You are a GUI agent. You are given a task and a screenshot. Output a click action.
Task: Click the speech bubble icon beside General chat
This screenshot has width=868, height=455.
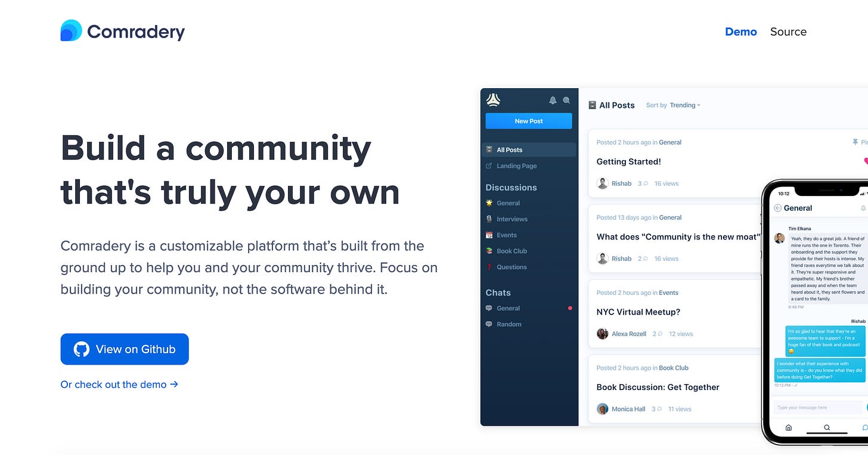[x=489, y=308]
